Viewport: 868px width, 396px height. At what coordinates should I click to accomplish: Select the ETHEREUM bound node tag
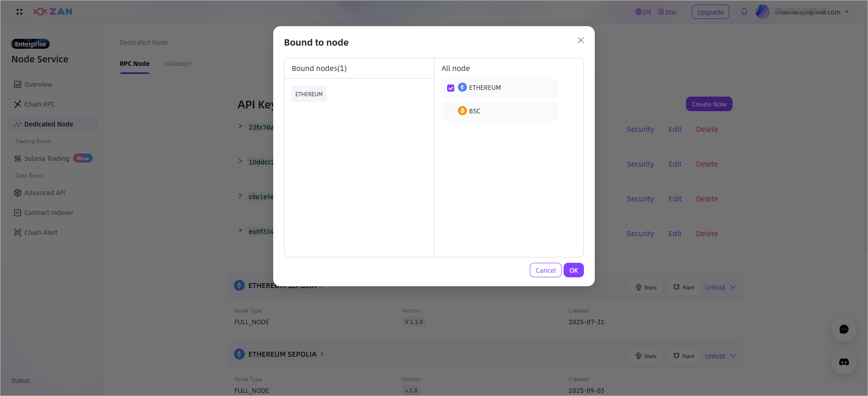pyautogui.click(x=309, y=94)
